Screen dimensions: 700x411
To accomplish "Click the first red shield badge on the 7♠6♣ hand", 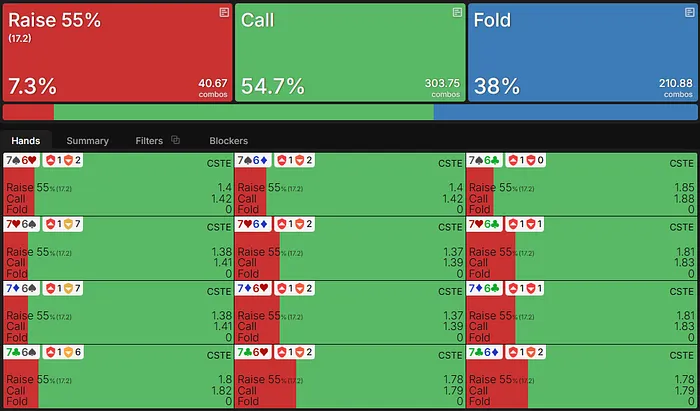I will click(512, 160).
